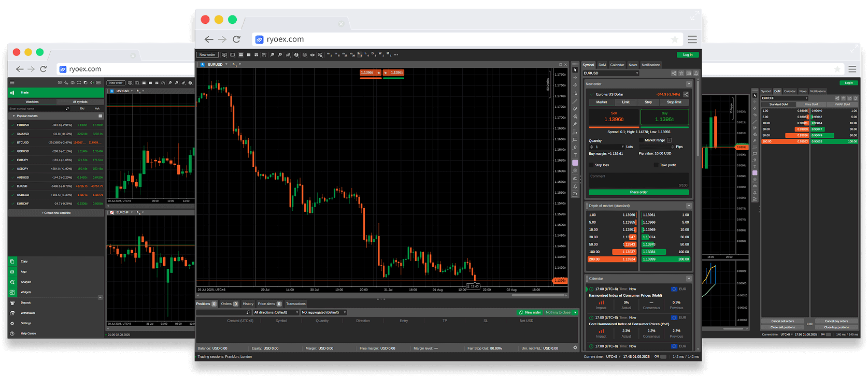This screenshot has height=377, width=868.
Task: Bookmark ryoex.com with star in address bar
Action: (x=674, y=39)
